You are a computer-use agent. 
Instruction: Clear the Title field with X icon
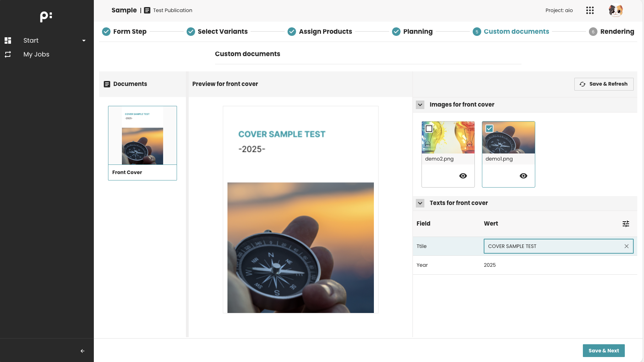[x=627, y=246]
